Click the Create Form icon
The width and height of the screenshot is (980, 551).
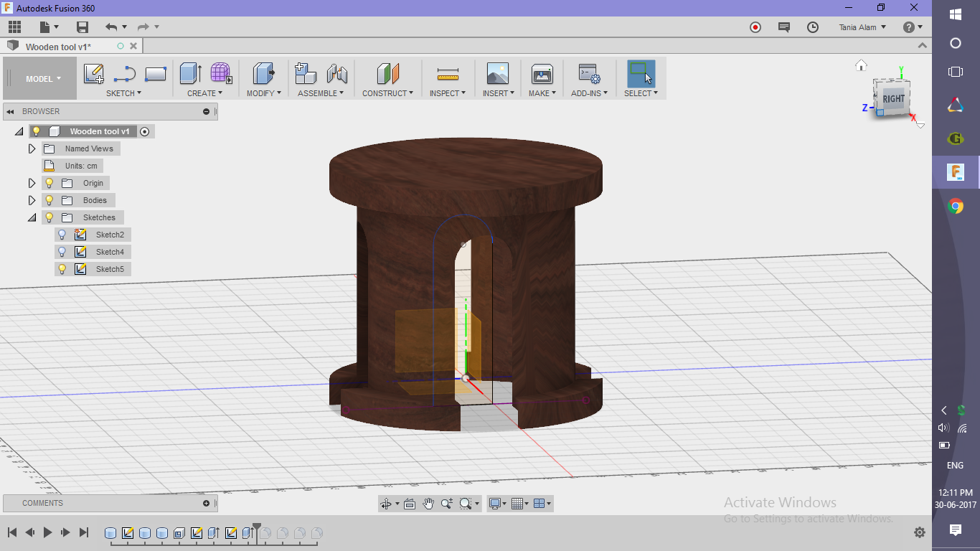pos(221,73)
